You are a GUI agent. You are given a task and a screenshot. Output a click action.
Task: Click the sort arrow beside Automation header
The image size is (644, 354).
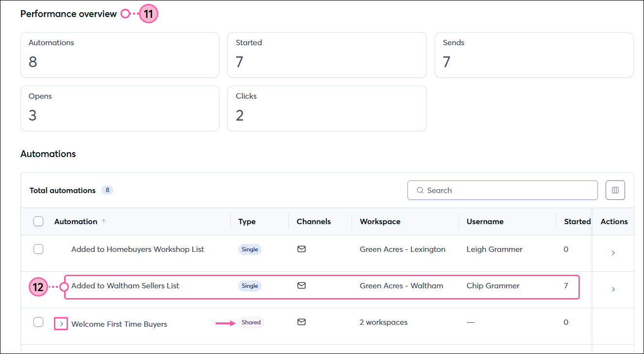103,221
